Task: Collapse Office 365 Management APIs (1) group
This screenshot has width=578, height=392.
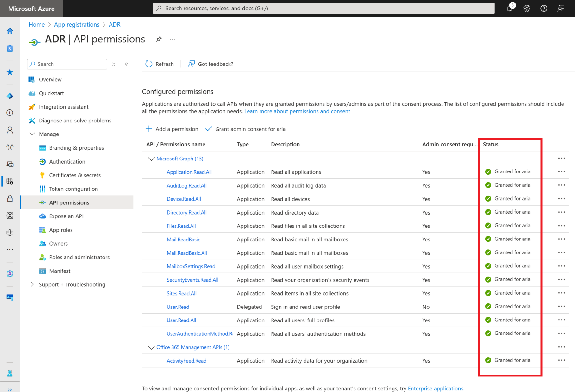Action: click(151, 347)
